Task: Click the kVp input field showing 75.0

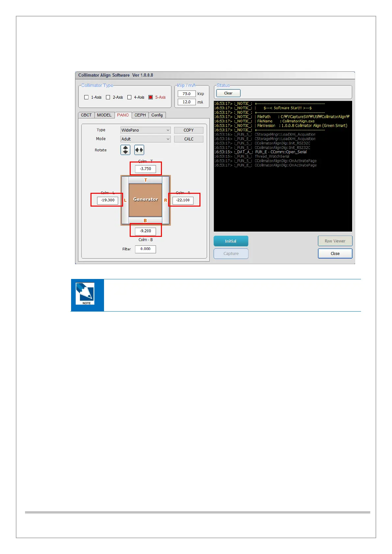Action: (187, 94)
